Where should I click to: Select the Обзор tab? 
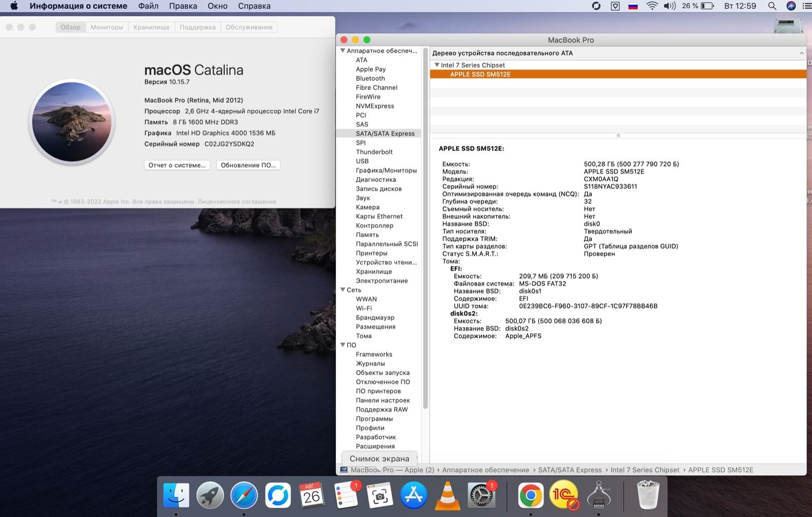click(x=71, y=27)
